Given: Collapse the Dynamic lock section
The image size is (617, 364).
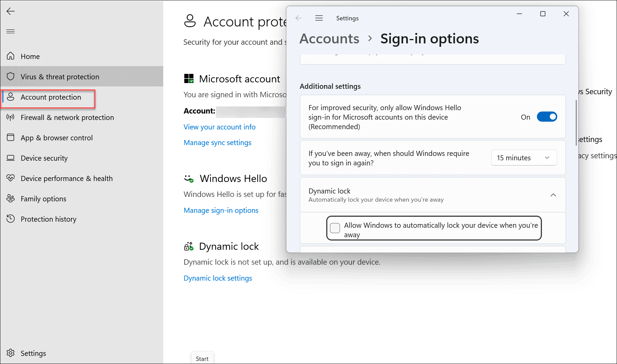Looking at the screenshot, I should pos(554,195).
